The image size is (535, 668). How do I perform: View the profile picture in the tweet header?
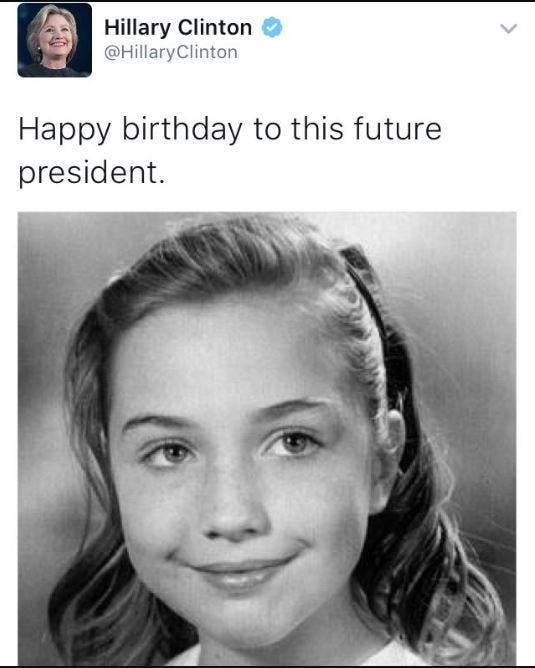coord(55,40)
